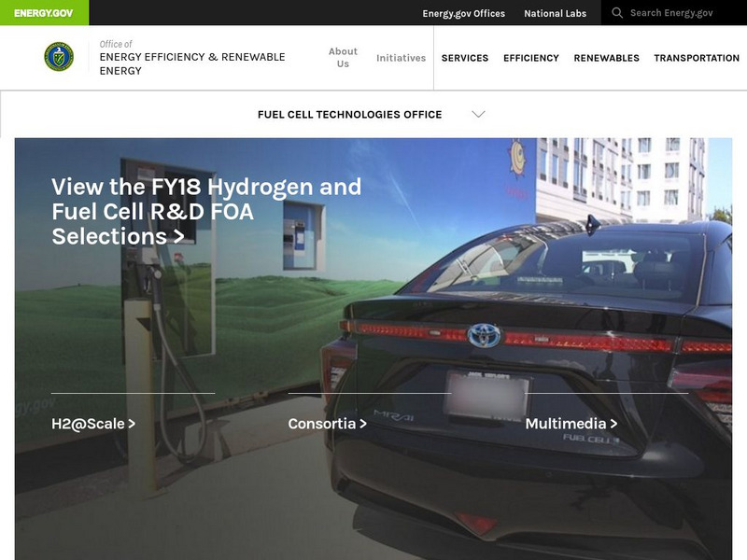Click the green ENERGY.GOV logo
747x560 pixels.
coord(44,13)
